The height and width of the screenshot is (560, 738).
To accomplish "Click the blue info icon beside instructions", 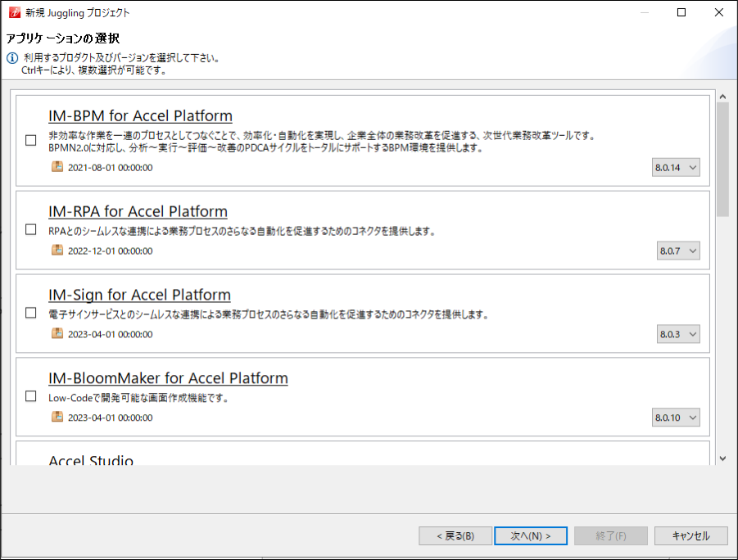I will click(x=12, y=59).
